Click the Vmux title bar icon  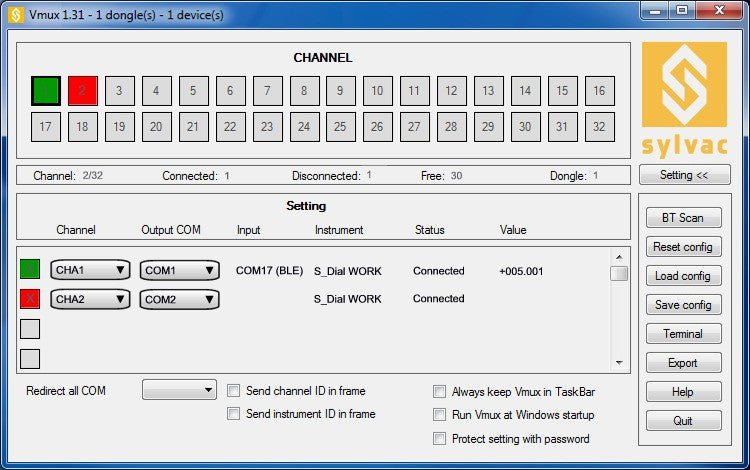(x=15, y=14)
